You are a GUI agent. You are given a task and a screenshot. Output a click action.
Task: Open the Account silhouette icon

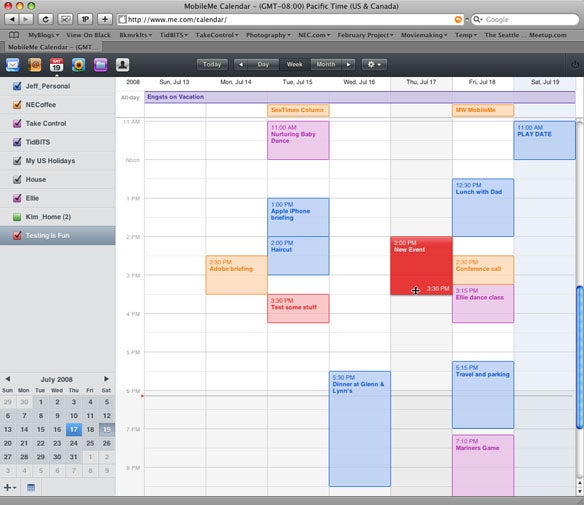click(x=123, y=65)
